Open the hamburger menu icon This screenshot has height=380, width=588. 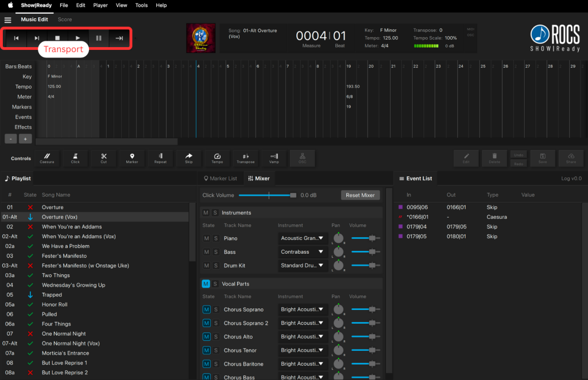click(8, 20)
